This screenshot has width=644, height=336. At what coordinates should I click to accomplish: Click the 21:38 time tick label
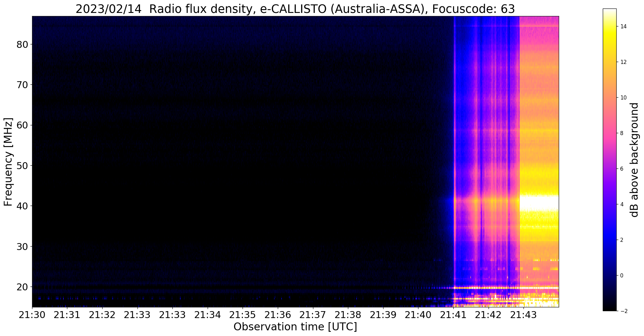tap(348, 315)
